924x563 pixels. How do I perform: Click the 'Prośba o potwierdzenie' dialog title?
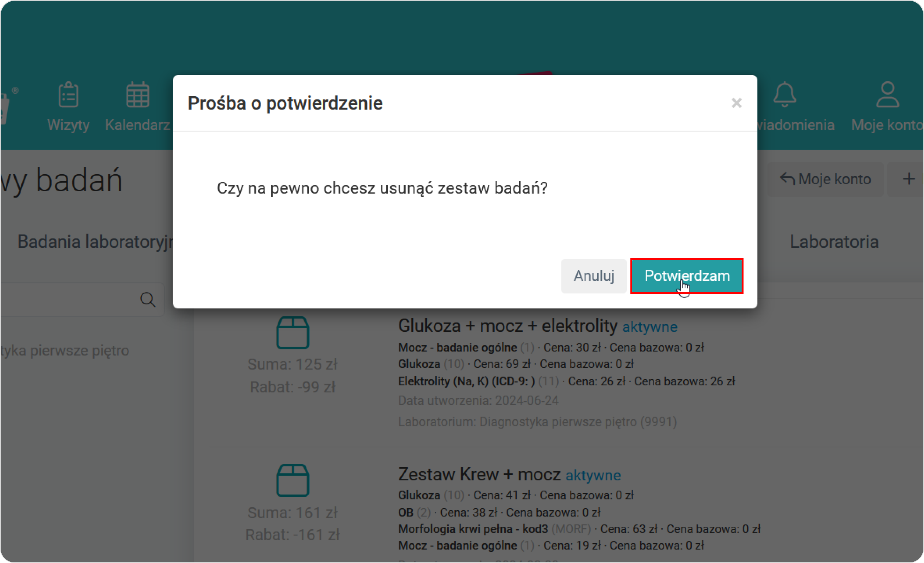pyautogui.click(x=285, y=103)
